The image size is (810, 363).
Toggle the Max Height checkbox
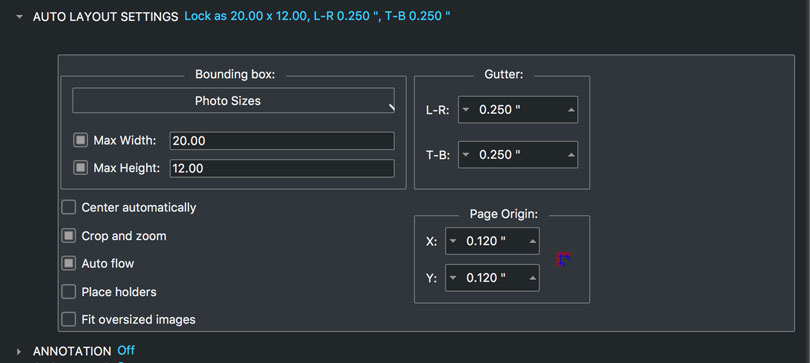pyautogui.click(x=80, y=168)
